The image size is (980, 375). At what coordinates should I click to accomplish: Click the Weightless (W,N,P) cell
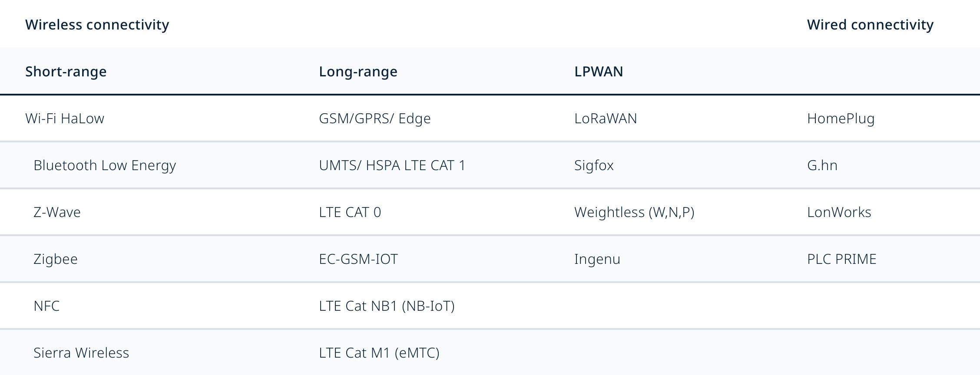(x=634, y=212)
